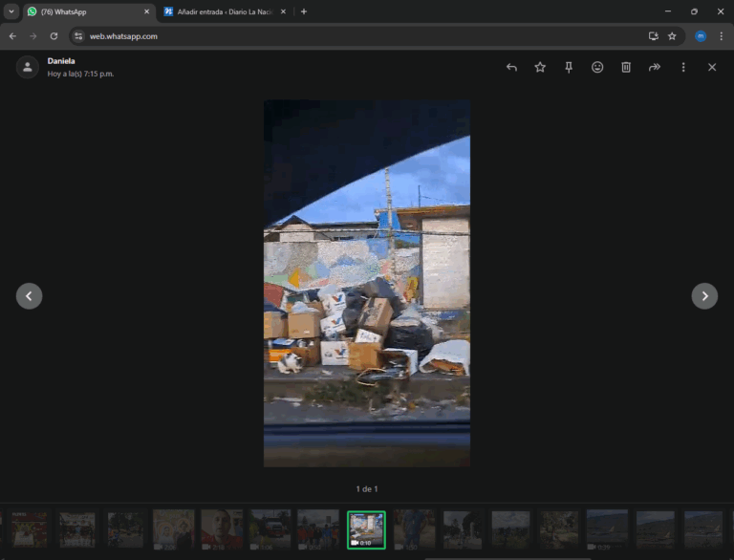Open a new browser tab
Image resolution: width=734 pixels, height=560 pixels.
point(304,11)
